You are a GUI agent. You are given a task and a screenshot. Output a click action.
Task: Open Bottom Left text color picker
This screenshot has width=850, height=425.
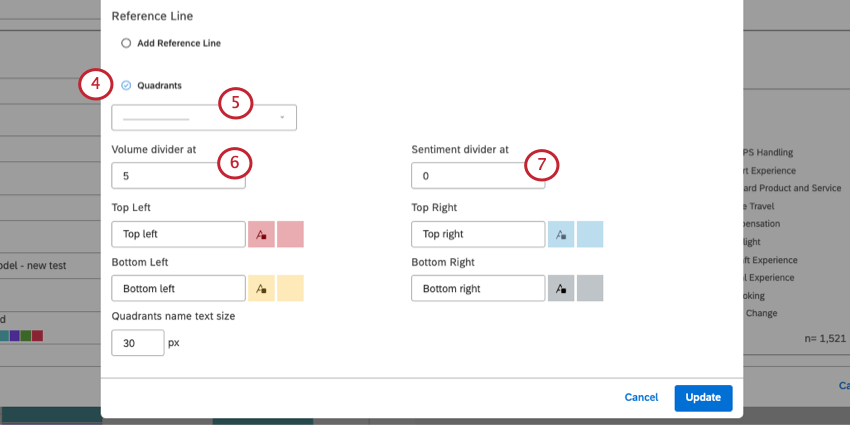260,288
